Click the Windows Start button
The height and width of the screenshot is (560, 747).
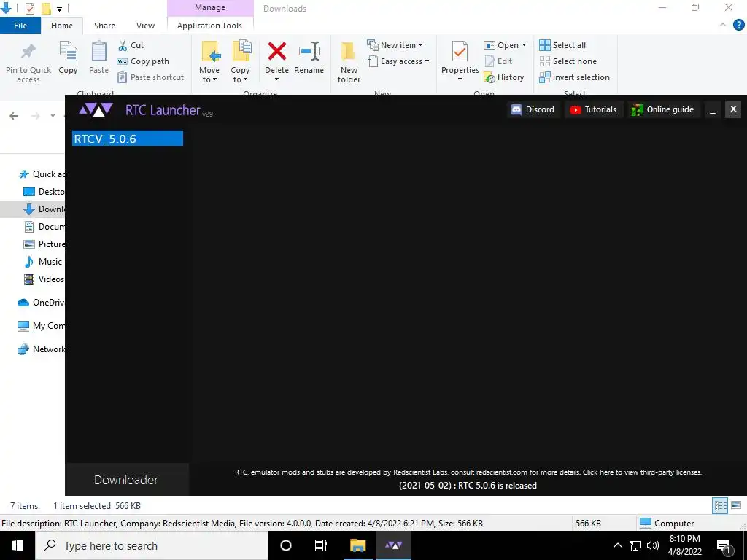pyautogui.click(x=18, y=545)
